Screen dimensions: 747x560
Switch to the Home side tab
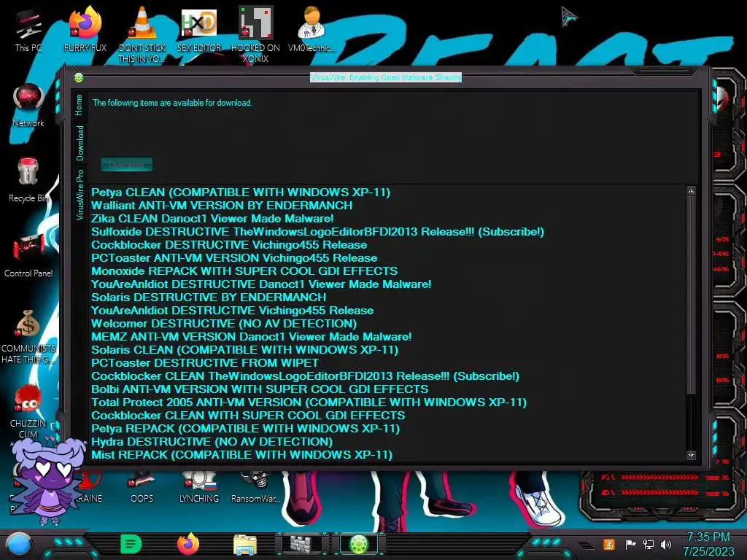[79, 105]
